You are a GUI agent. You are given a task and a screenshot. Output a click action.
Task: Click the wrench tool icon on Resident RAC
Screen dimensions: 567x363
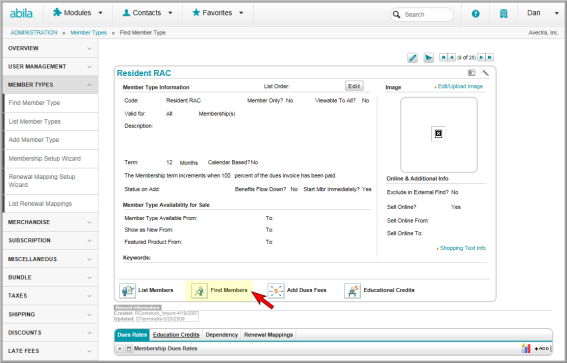click(485, 72)
